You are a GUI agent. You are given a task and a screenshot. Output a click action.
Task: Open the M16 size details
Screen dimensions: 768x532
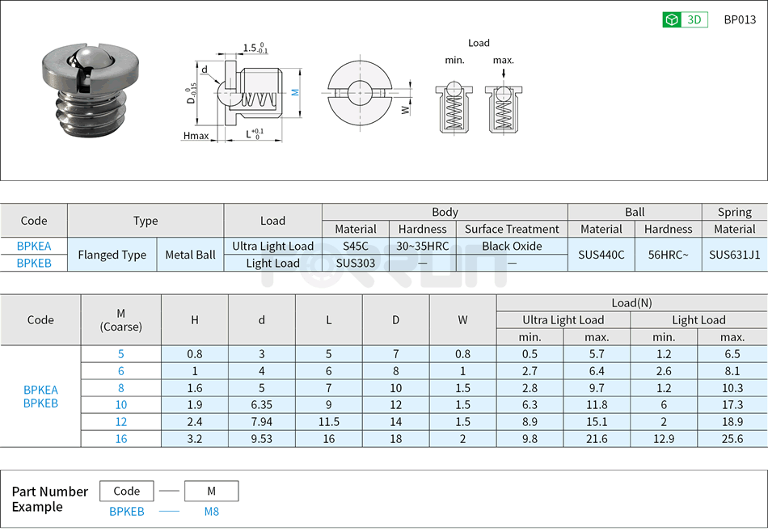[x=120, y=439]
